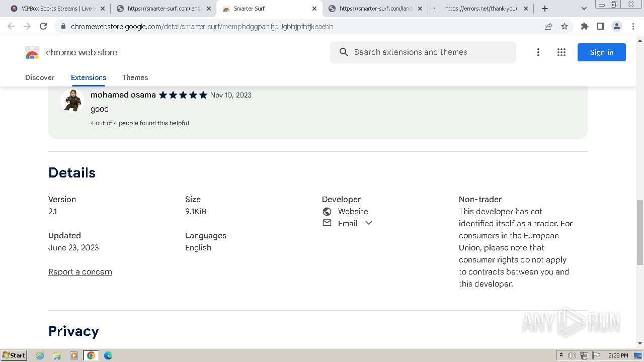Share this page from address bar
This screenshot has height=362, width=644.
[x=548, y=26]
